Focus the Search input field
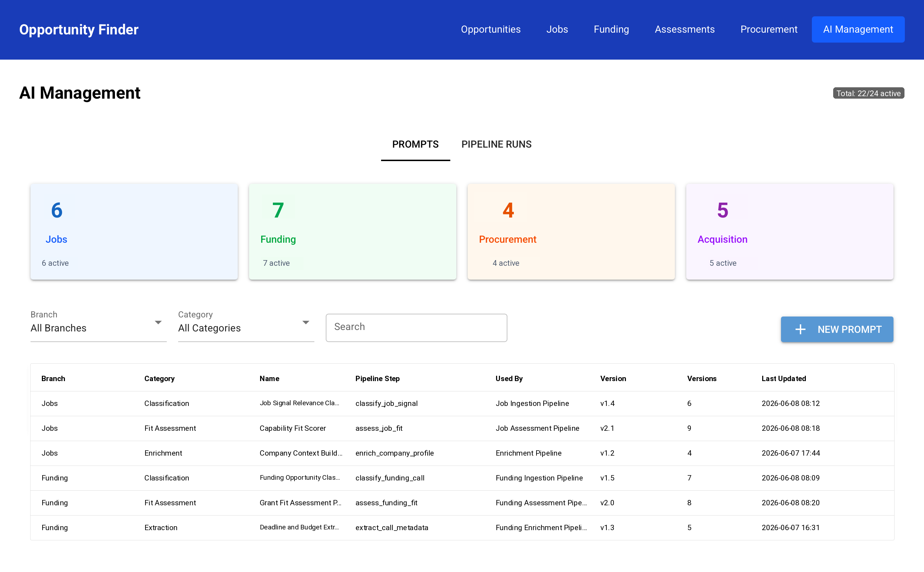Image resolution: width=924 pixels, height=572 pixels. pos(416,328)
